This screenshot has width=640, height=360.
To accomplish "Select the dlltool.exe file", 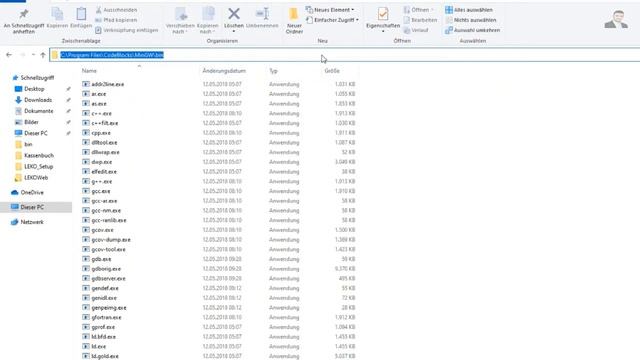I will (x=104, y=143).
